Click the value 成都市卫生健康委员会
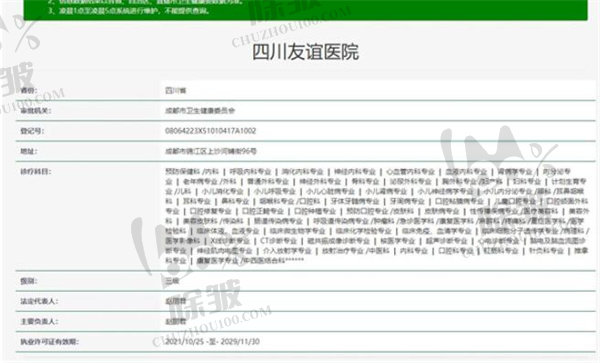The width and height of the screenshot is (600, 363). point(200,111)
